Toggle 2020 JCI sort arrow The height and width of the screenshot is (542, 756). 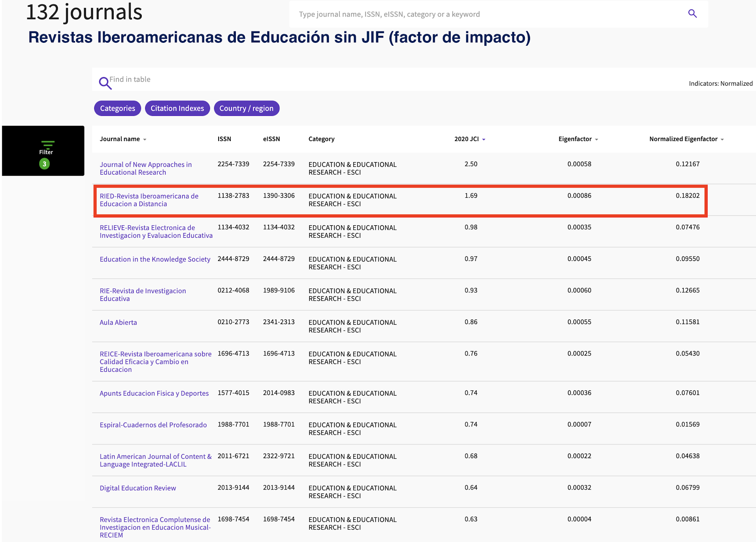[x=484, y=140]
